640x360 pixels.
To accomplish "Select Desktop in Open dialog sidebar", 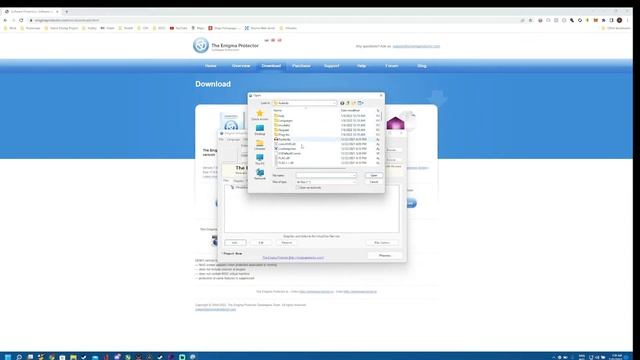I will point(260,130).
